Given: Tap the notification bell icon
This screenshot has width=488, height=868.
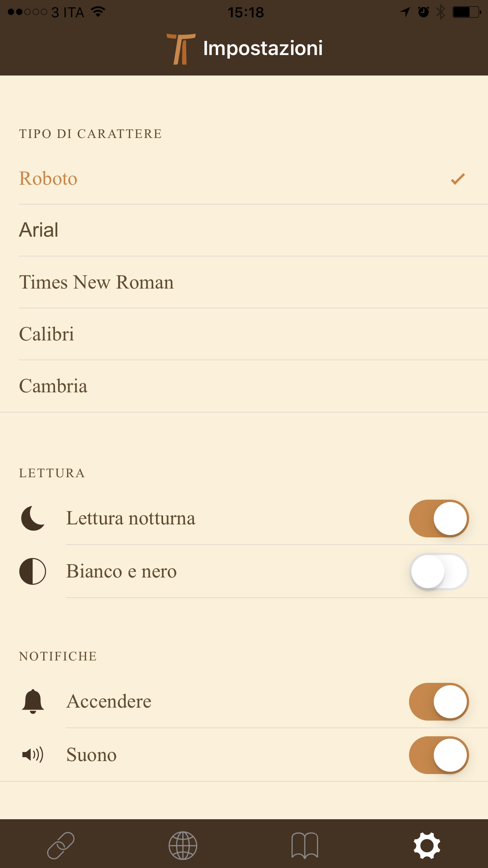Looking at the screenshot, I should [x=33, y=701].
